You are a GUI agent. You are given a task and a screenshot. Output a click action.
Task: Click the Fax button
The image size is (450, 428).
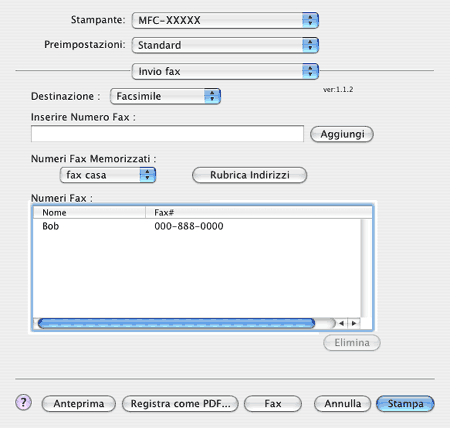point(273,404)
